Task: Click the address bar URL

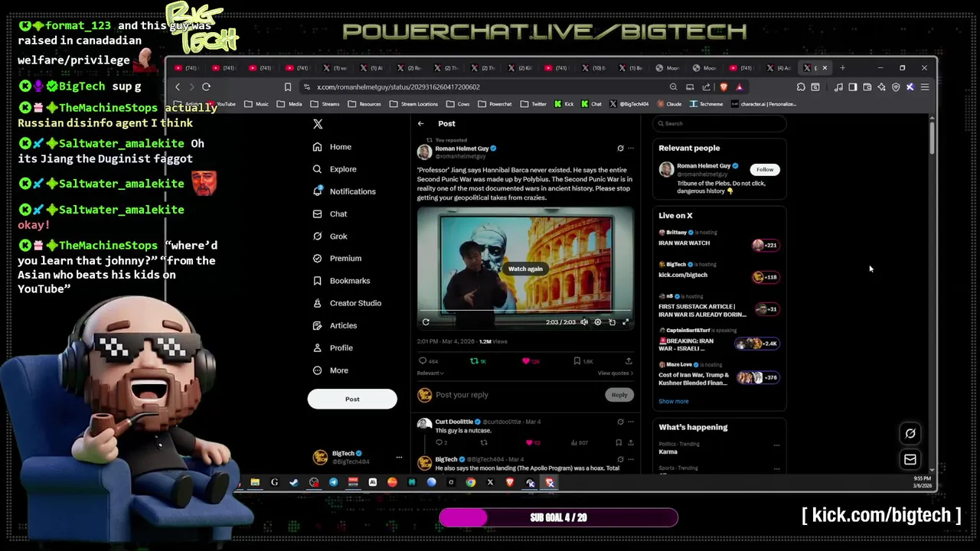Action: (x=398, y=87)
